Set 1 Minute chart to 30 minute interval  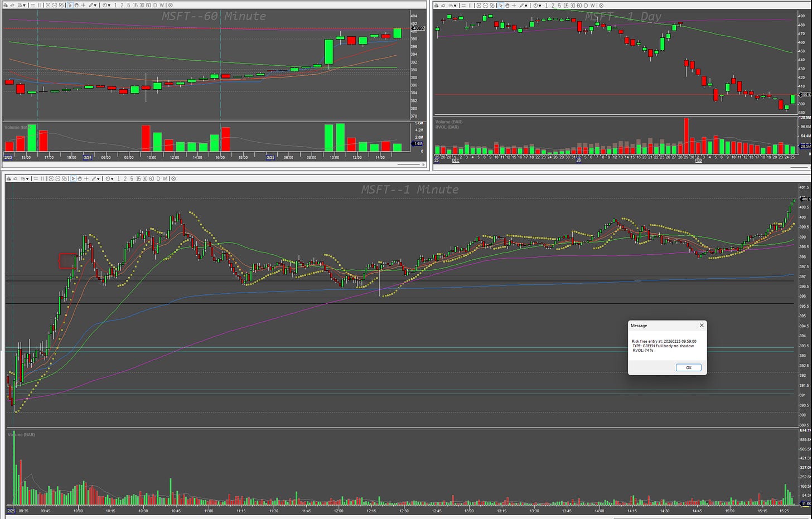(145, 178)
